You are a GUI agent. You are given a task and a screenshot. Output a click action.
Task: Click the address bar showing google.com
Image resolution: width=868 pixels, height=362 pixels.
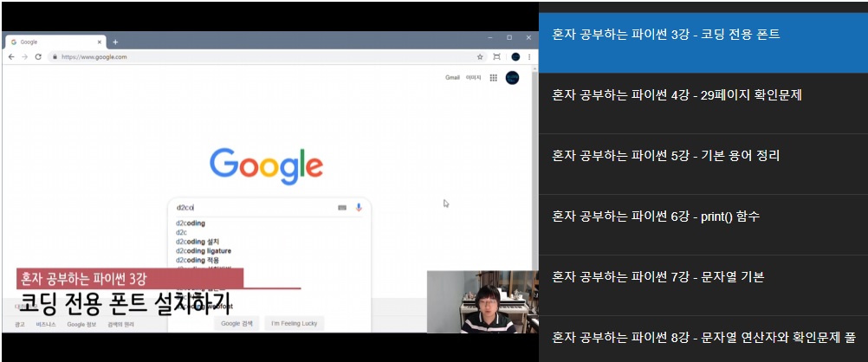[266, 56]
